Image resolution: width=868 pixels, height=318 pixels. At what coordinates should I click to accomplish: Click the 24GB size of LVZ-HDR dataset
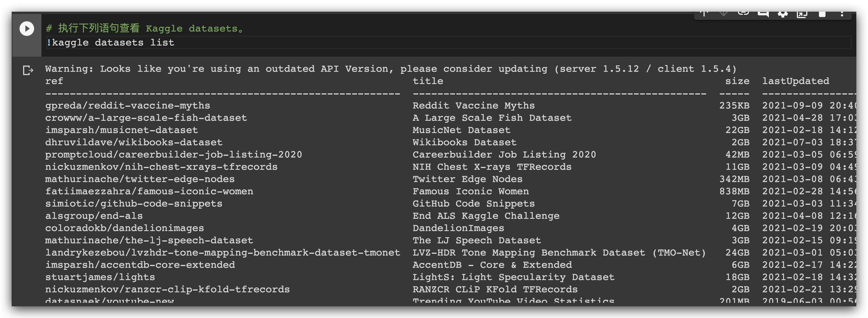737,253
